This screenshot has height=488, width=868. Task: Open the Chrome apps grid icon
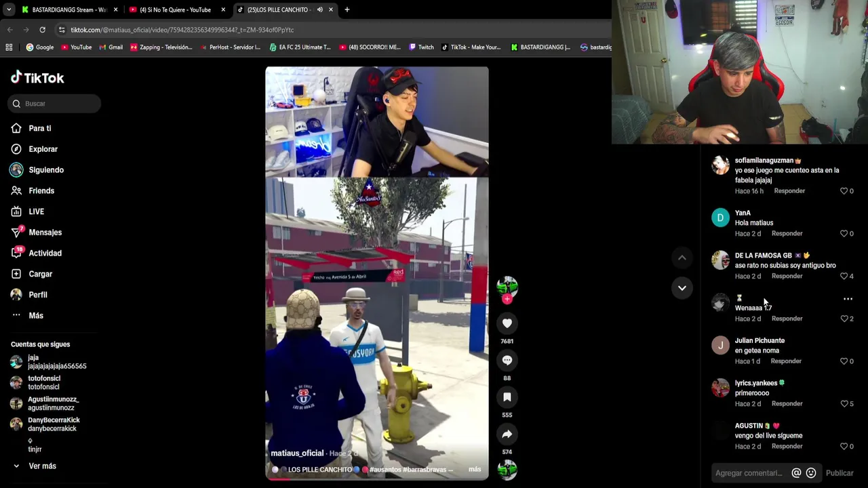pos(9,47)
